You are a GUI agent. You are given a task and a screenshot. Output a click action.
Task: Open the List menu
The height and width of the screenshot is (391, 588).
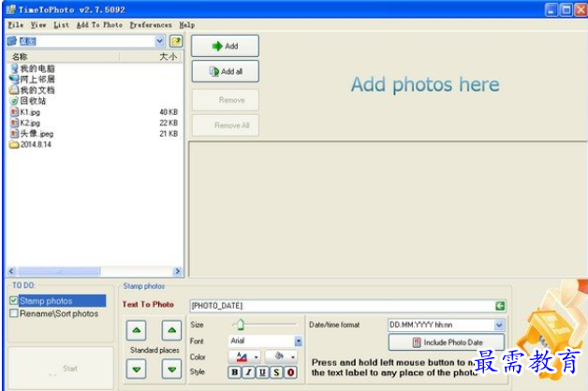click(61, 25)
